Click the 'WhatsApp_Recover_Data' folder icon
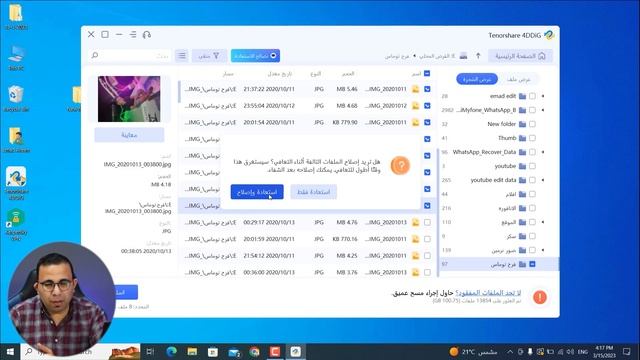This screenshot has height=360, width=640. click(522, 152)
